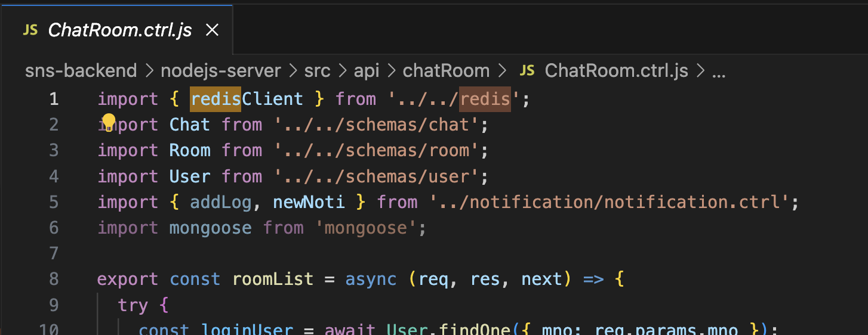Screen dimensions: 868x335
Task: Click the lightbulb code action icon
Action: pos(108,122)
